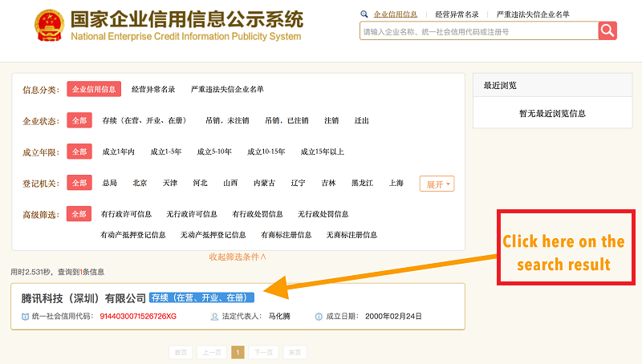Select 北京 registration authority filter
This screenshot has width=642, height=364.
click(140, 183)
